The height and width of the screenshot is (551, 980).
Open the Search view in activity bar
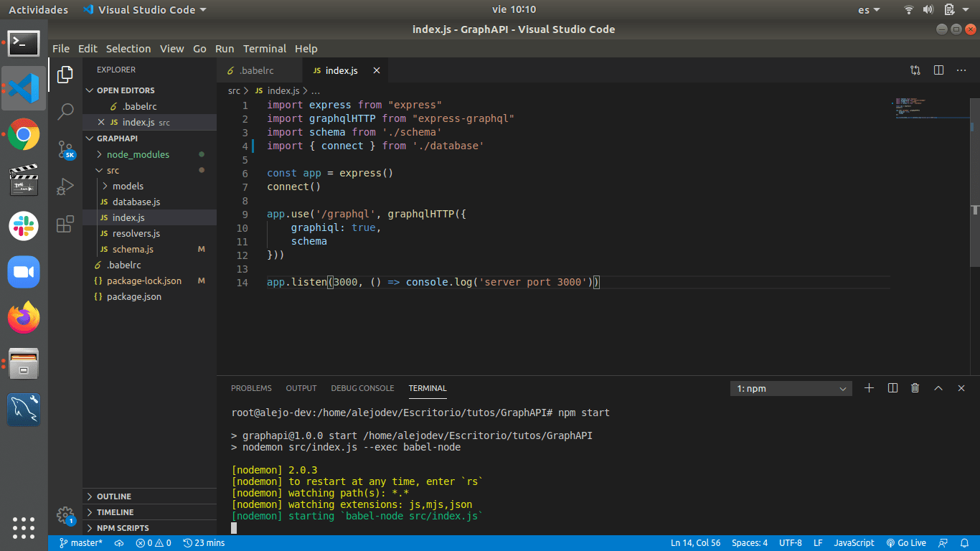pos(65,111)
